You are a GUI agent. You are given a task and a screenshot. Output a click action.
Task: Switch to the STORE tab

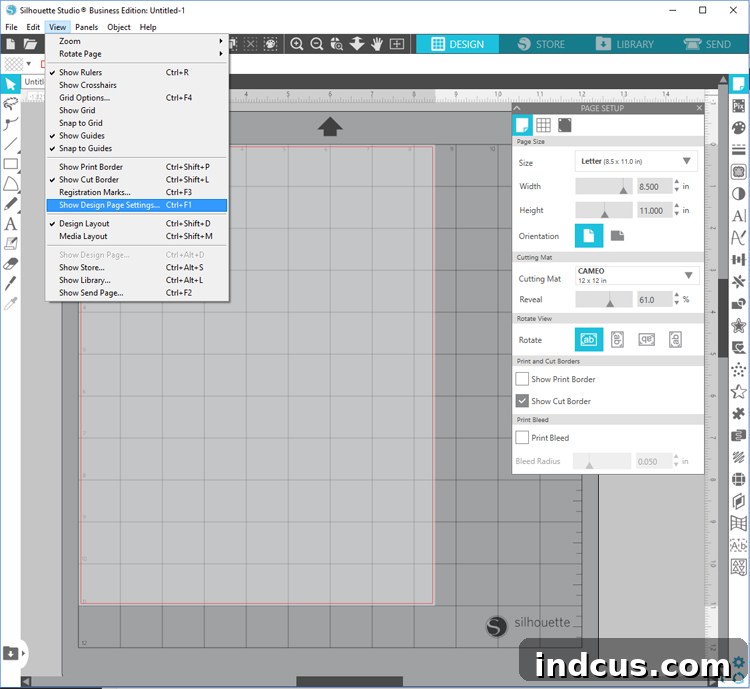pyautogui.click(x=541, y=44)
